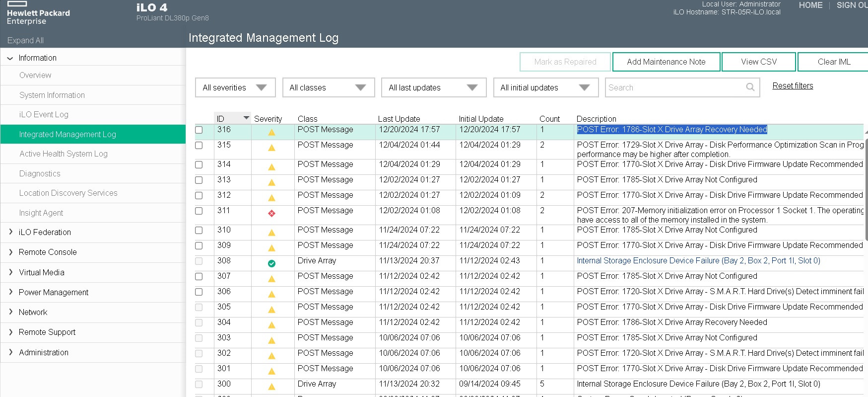868x397 pixels.
Task: Click the warning icon in row 310
Action: point(271,233)
